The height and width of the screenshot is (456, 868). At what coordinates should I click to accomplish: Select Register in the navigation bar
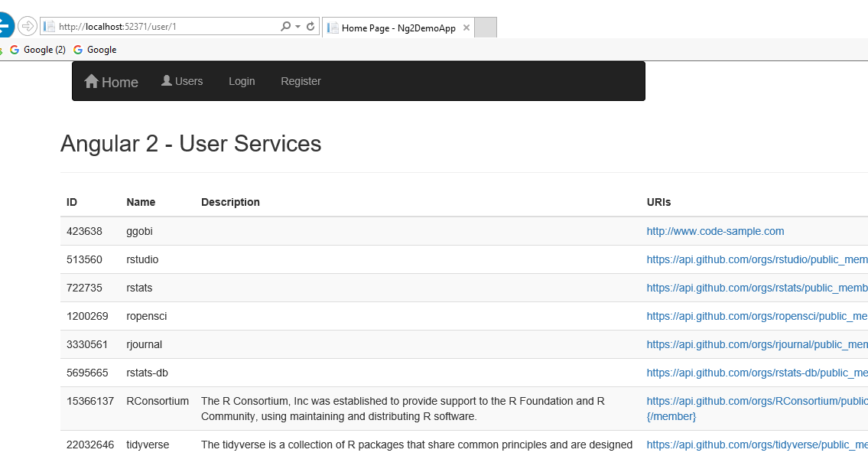click(x=301, y=80)
